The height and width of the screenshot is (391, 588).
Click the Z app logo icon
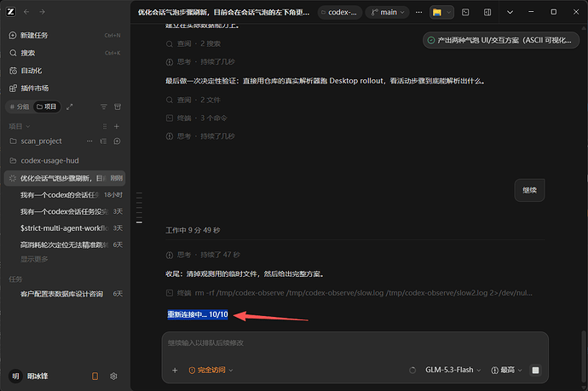(x=10, y=12)
